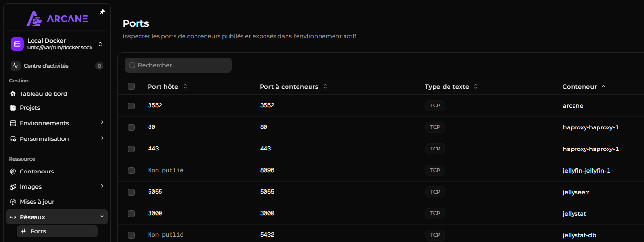The height and width of the screenshot is (242, 644).
Task: Click the Mises à jour icon
Action: [13, 202]
